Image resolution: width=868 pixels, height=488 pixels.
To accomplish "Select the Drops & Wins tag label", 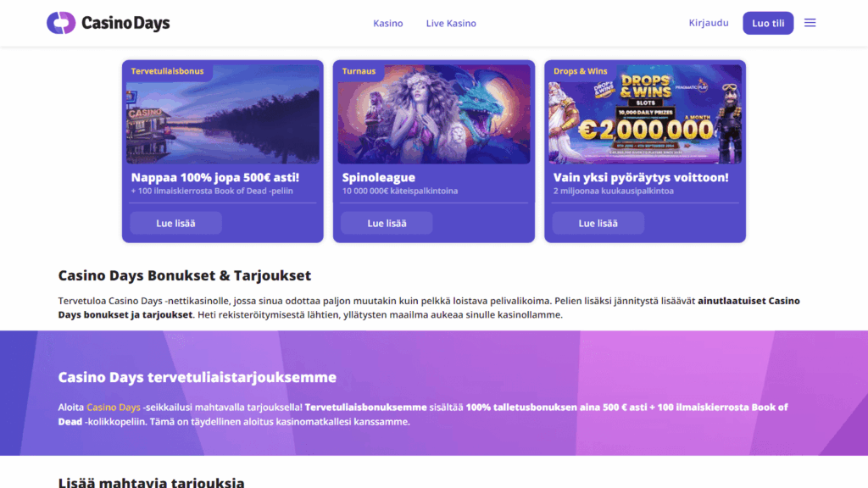I will click(x=581, y=71).
